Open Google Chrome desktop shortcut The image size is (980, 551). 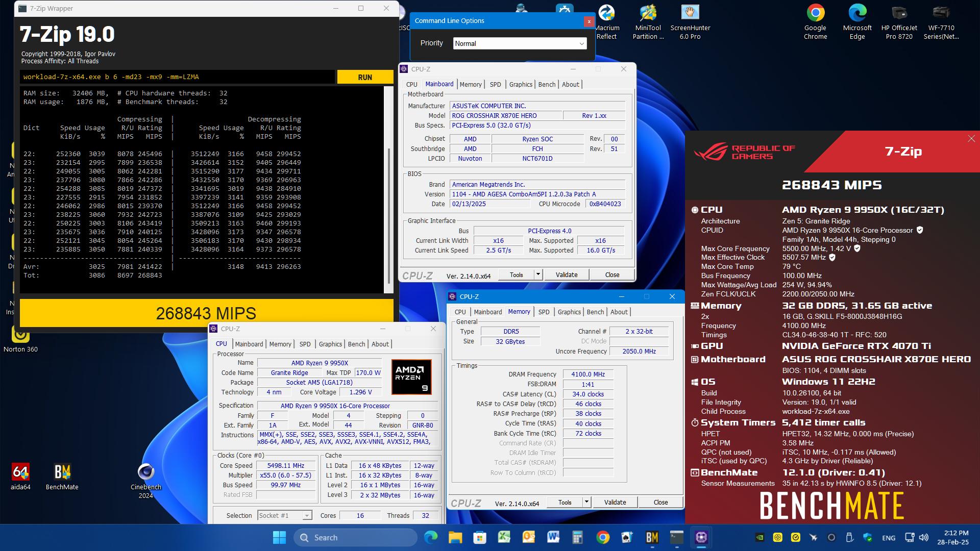coord(815,22)
